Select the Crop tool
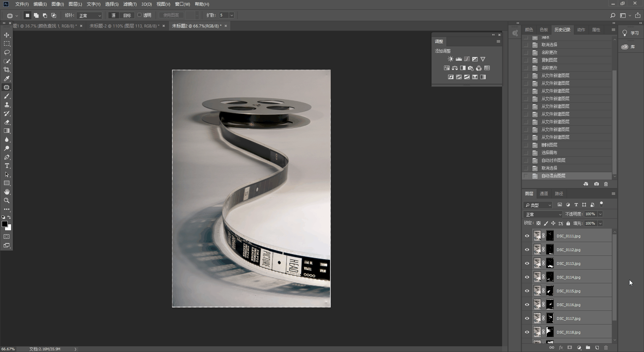 [7, 70]
